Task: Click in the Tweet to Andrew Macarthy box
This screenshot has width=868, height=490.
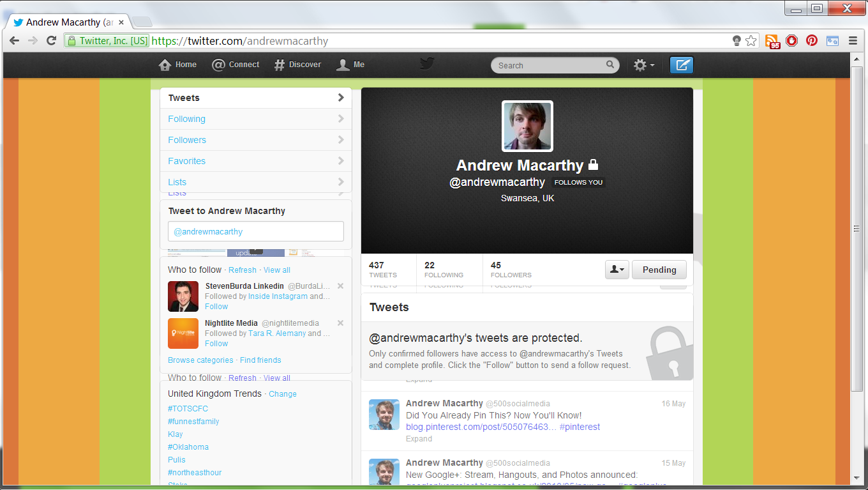Action: (256, 231)
